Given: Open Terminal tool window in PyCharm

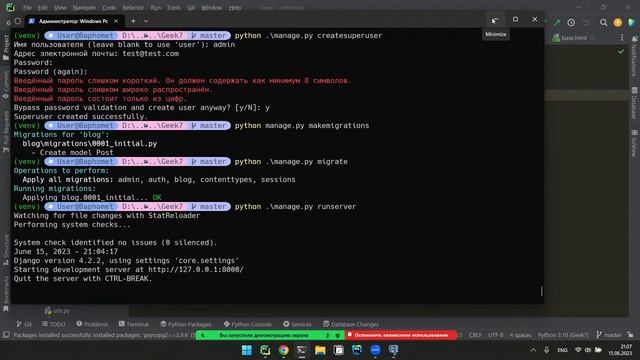Looking at the screenshot, I should (133, 324).
